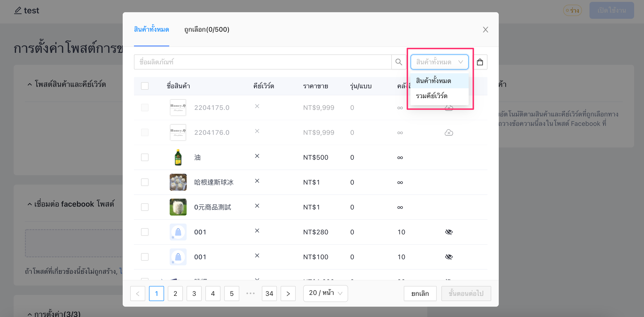Click the shopping bag icon button

[x=480, y=62]
